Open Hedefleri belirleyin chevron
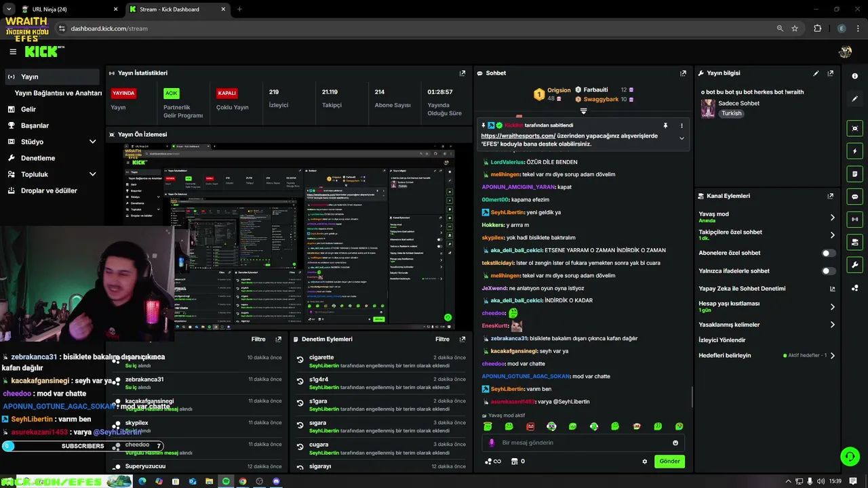Image resolution: width=868 pixels, height=488 pixels. point(832,355)
